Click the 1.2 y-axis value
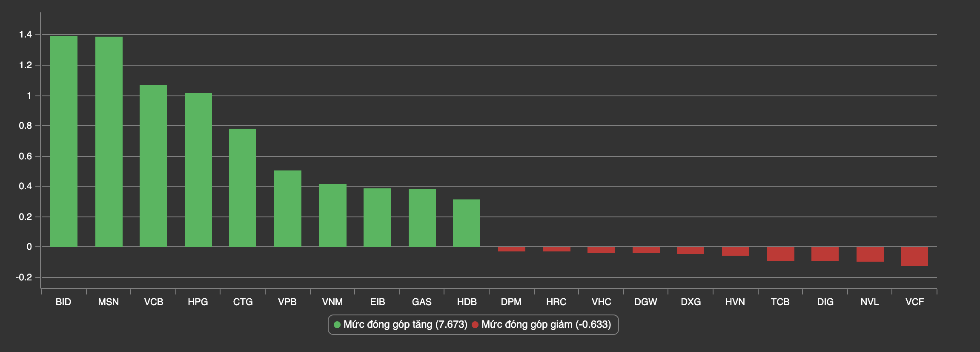This screenshot has height=352, width=980. point(26,65)
